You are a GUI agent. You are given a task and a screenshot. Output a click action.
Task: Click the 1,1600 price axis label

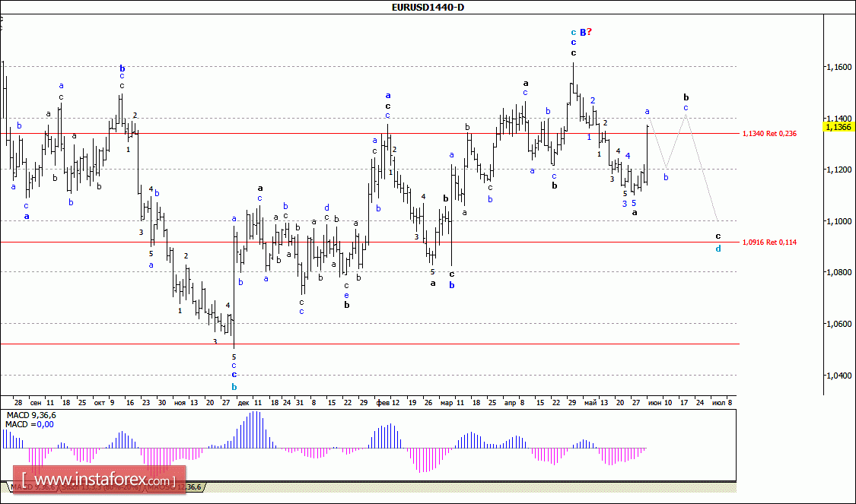coord(838,67)
